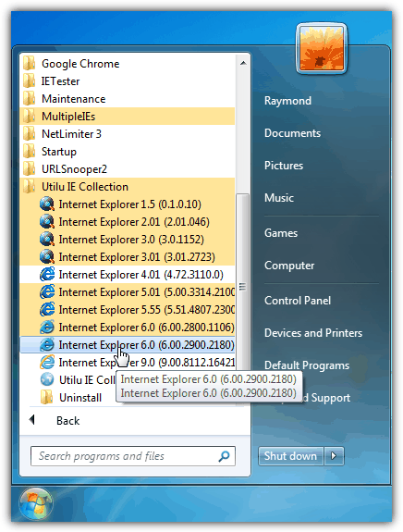Click the Internet Explorer 5.55 icon

pos(47,310)
